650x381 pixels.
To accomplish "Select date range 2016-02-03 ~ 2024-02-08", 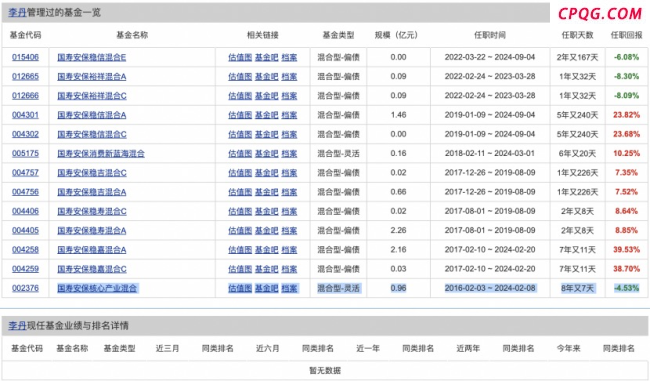I will click(x=490, y=288).
